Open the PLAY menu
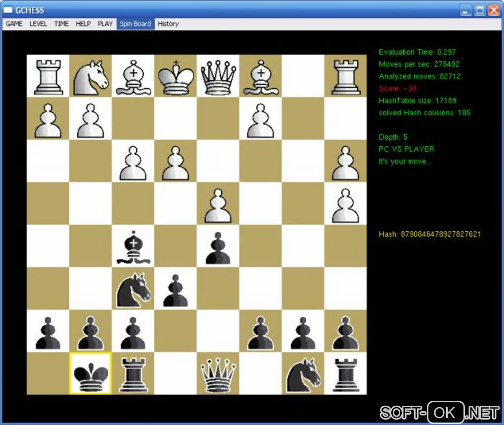Screen dimensions: 504x425 pos(105,24)
